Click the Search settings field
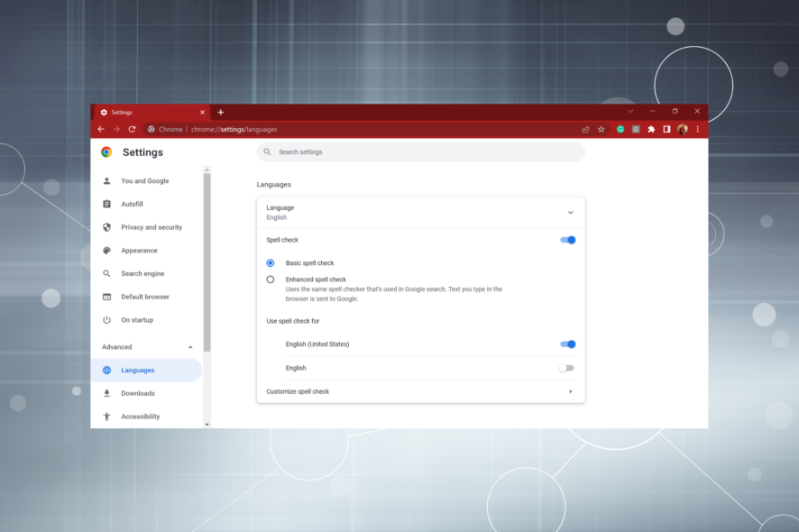 [x=421, y=152]
